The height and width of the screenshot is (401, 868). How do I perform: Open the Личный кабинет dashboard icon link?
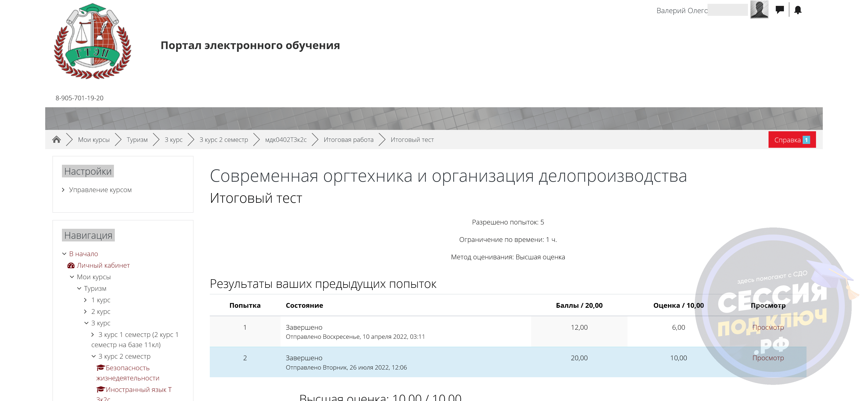coord(71,265)
